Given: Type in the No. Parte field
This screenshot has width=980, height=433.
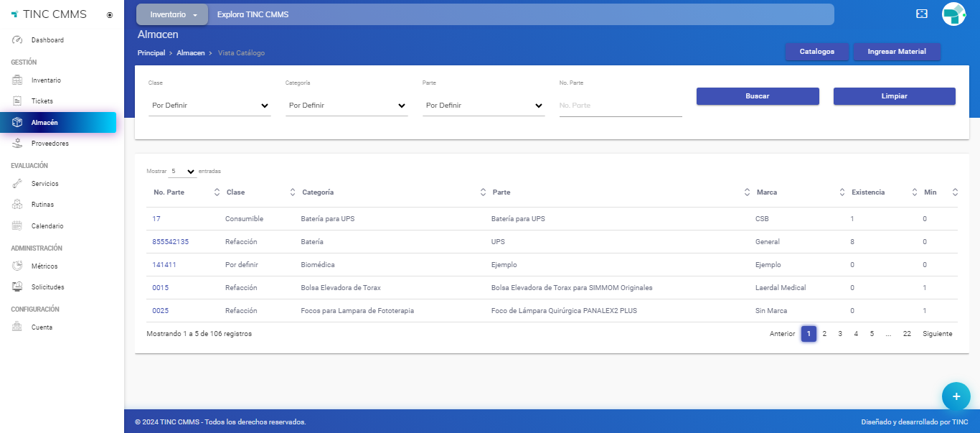Looking at the screenshot, I should pyautogui.click(x=620, y=106).
